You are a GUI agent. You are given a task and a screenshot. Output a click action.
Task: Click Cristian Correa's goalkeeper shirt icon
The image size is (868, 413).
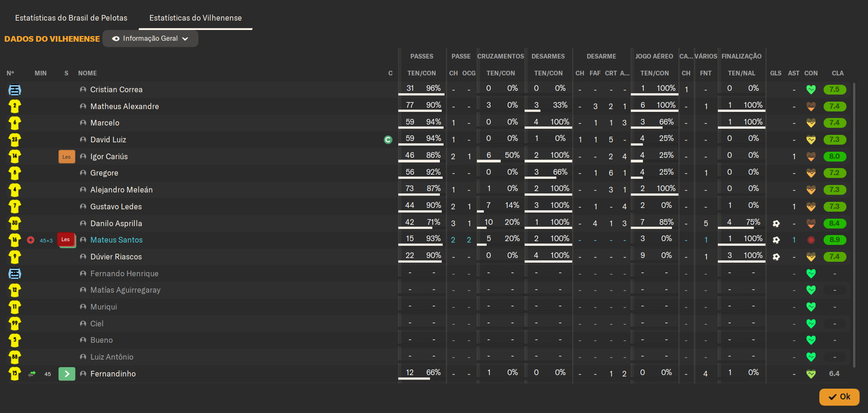pyautogui.click(x=15, y=89)
